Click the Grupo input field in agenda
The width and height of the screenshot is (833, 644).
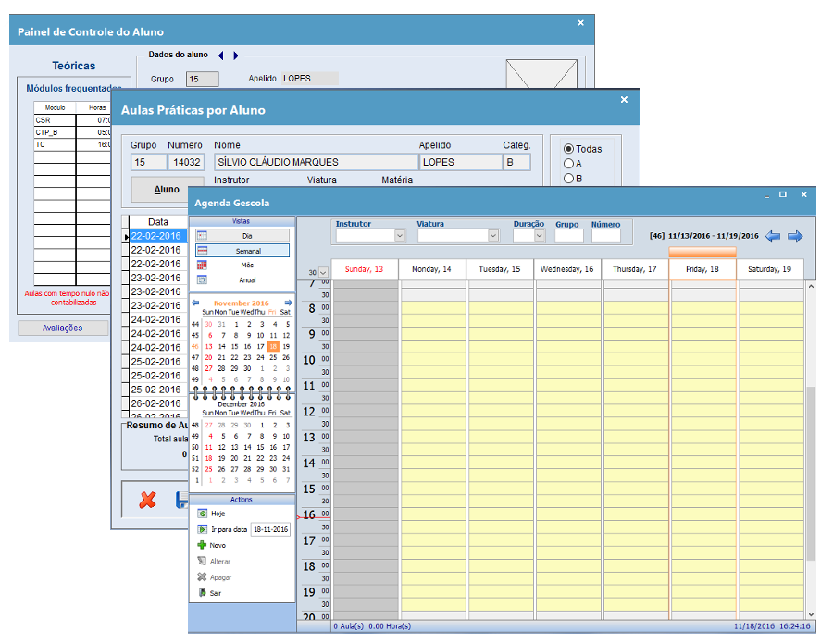point(568,237)
